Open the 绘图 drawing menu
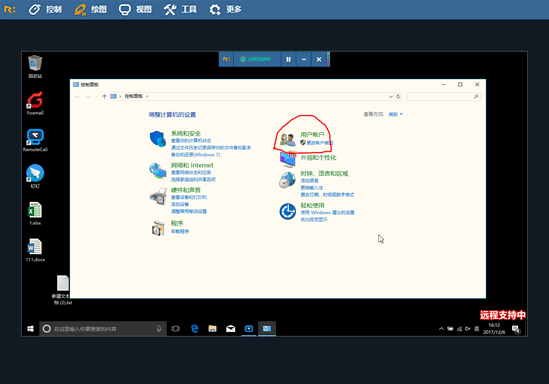The width and height of the screenshot is (549, 384). click(x=91, y=9)
